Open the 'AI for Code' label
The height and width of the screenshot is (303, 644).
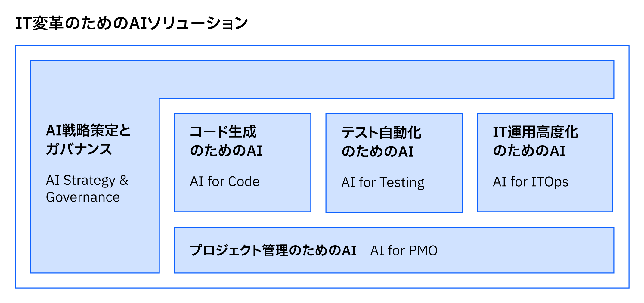tap(224, 182)
